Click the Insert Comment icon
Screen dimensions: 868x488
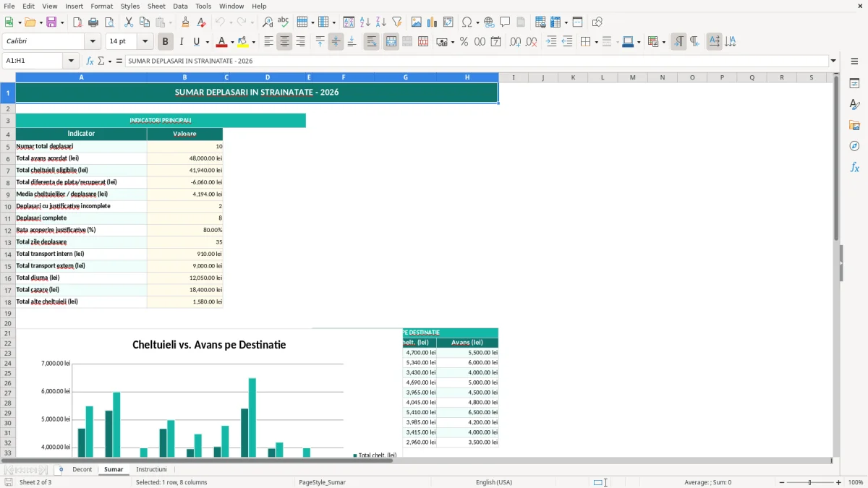(505, 22)
